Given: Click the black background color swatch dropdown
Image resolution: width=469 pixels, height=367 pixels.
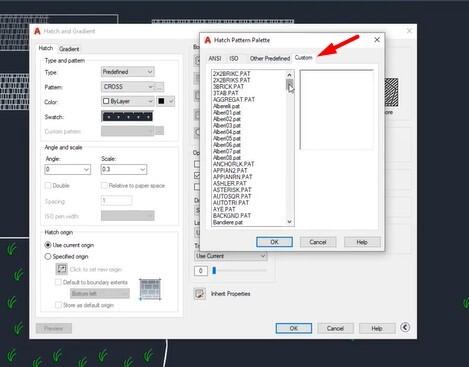Looking at the screenshot, I should click(x=166, y=101).
